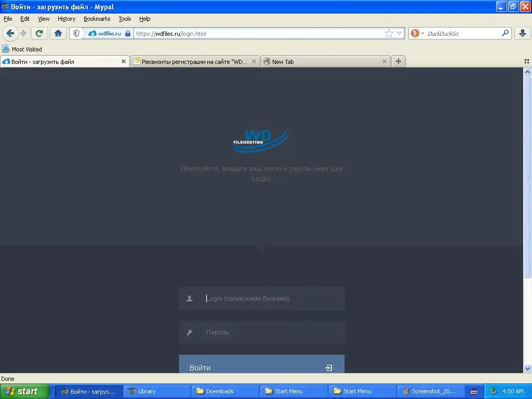
Task: Select the Войти - загрузить файл tab
Action: (x=64, y=61)
